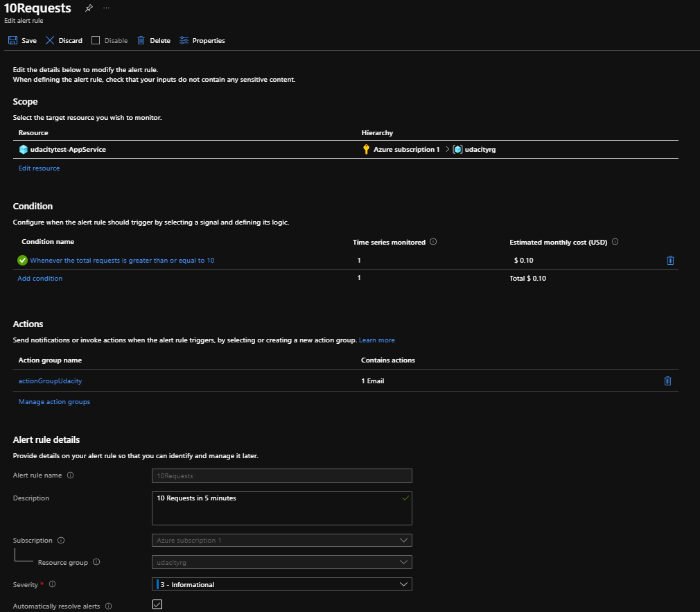Screen dimensions: 700x612
Task: Delete the total requests condition
Action: point(670,260)
